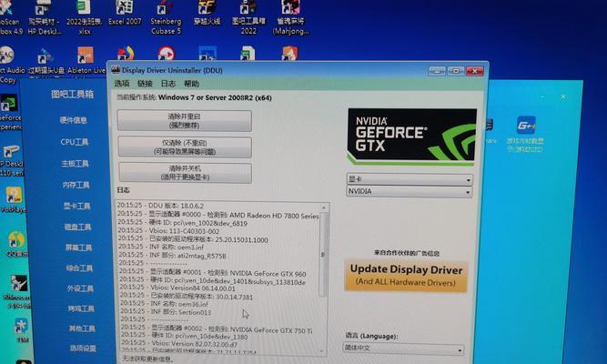This screenshot has width=607, height=364.
Task: Expand the 简体中文 language dropdown
Action: coord(403,349)
